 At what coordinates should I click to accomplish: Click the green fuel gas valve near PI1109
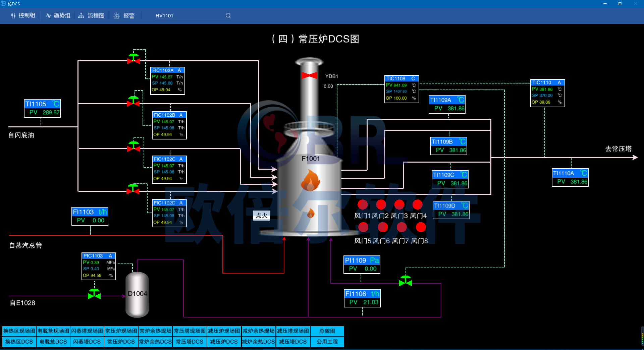406,281
